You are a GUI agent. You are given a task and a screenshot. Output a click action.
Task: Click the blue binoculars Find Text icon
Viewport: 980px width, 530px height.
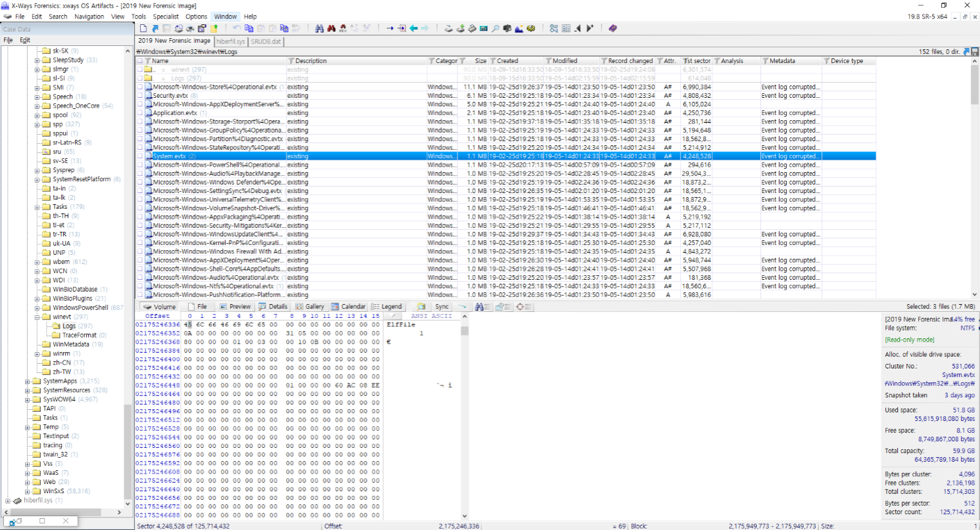[319, 28]
